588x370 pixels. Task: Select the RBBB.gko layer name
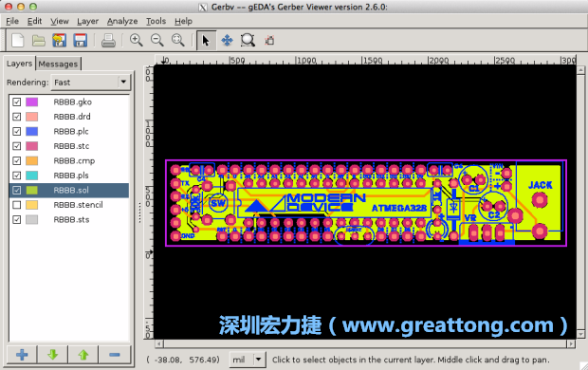pyautogui.click(x=72, y=102)
